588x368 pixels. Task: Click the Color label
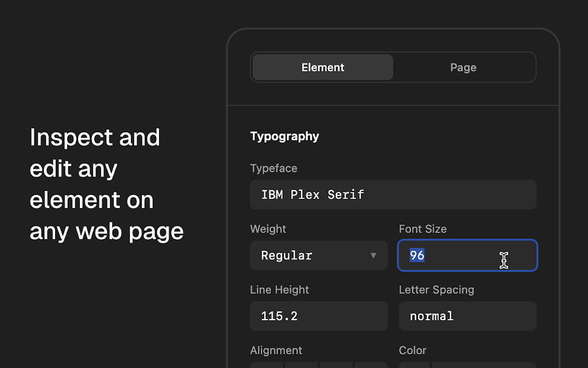point(412,350)
